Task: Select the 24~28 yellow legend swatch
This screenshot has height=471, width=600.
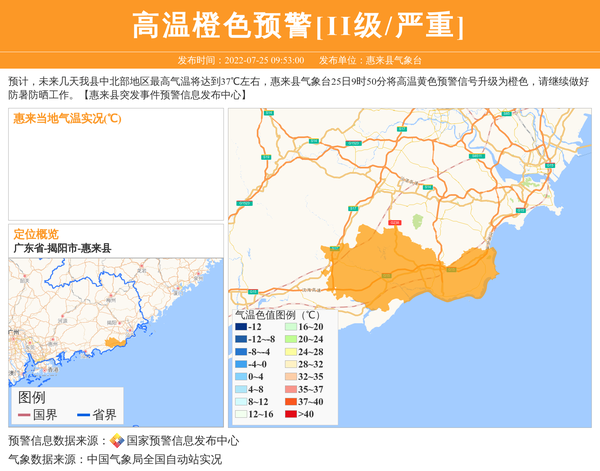Action: point(290,352)
